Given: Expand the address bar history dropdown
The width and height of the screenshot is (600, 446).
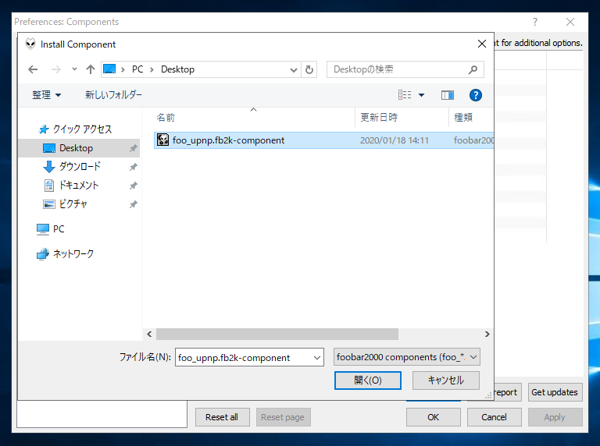Looking at the screenshot, I should 293,70.
